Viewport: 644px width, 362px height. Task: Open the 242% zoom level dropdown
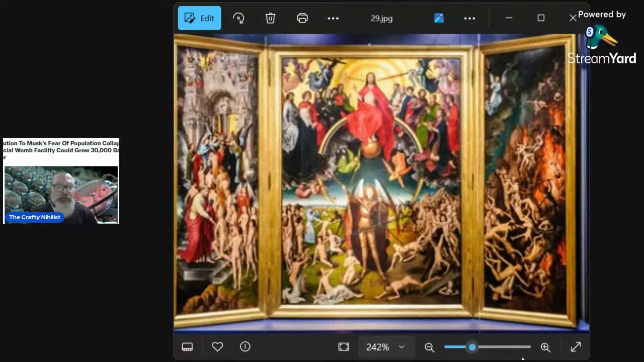click(x=385, y=347)
